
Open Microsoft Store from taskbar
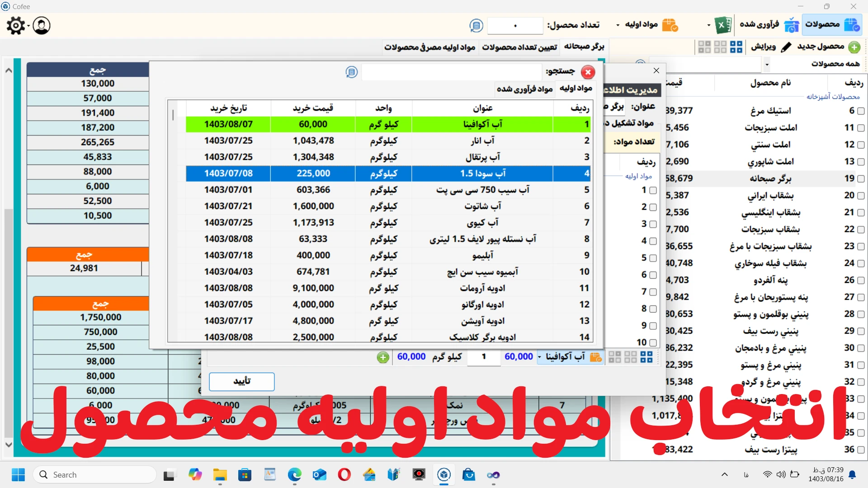point(245,475)
